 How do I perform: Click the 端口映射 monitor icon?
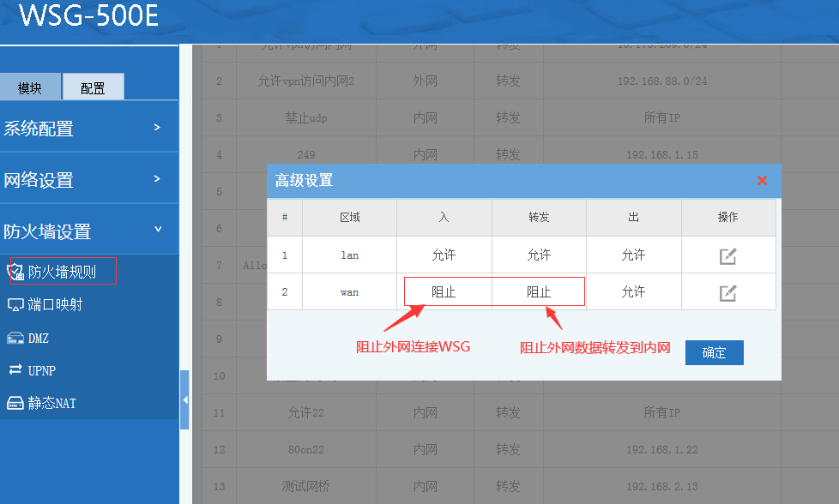15,305
